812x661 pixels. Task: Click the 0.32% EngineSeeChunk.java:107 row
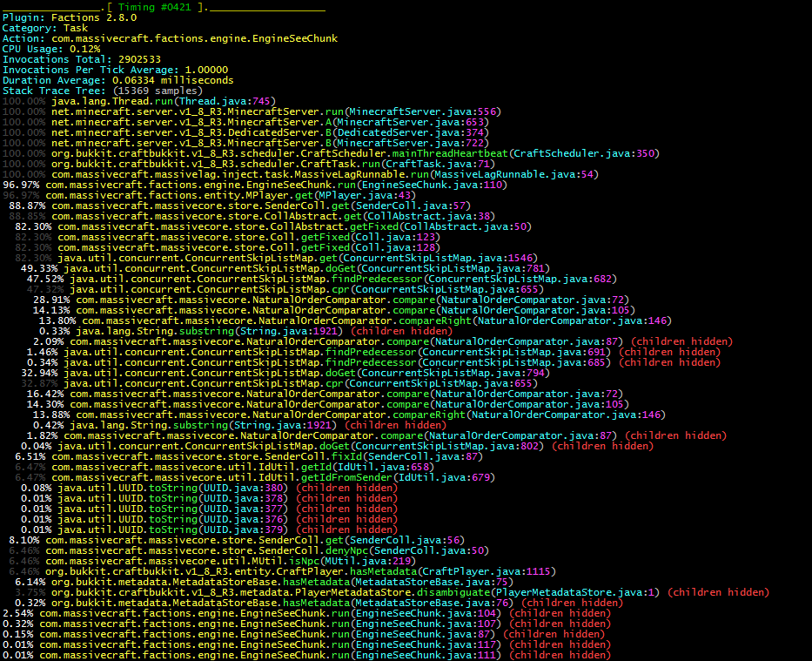click(307, 624)
